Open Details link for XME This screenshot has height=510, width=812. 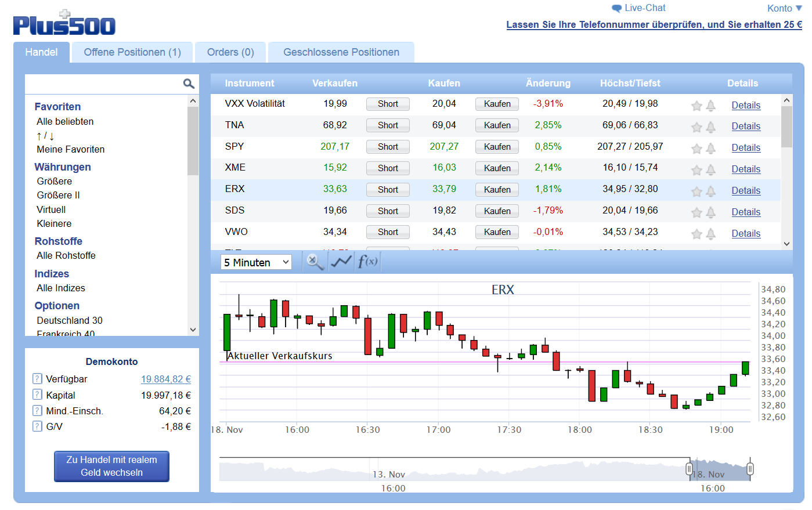pyautogui.click(x=746, y=169)
